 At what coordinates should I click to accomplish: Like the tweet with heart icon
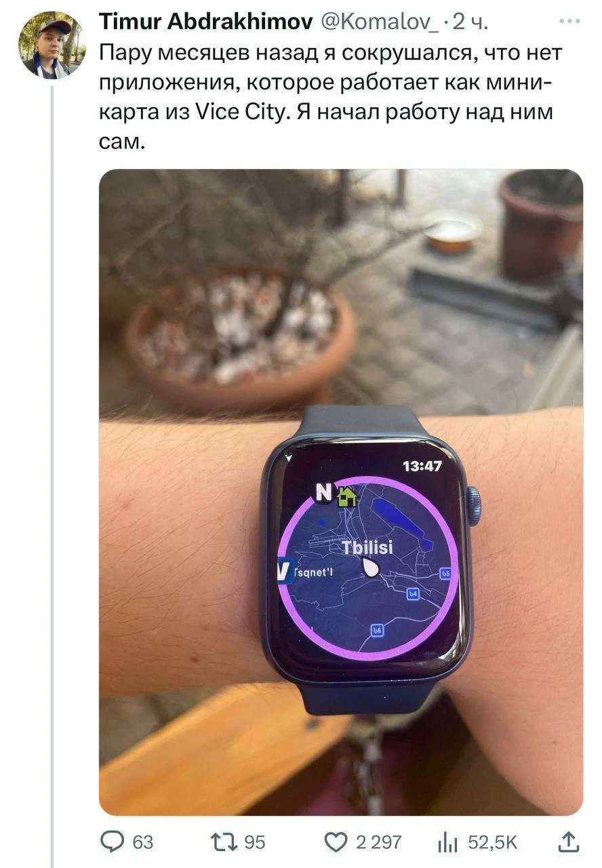pos(336,842)
